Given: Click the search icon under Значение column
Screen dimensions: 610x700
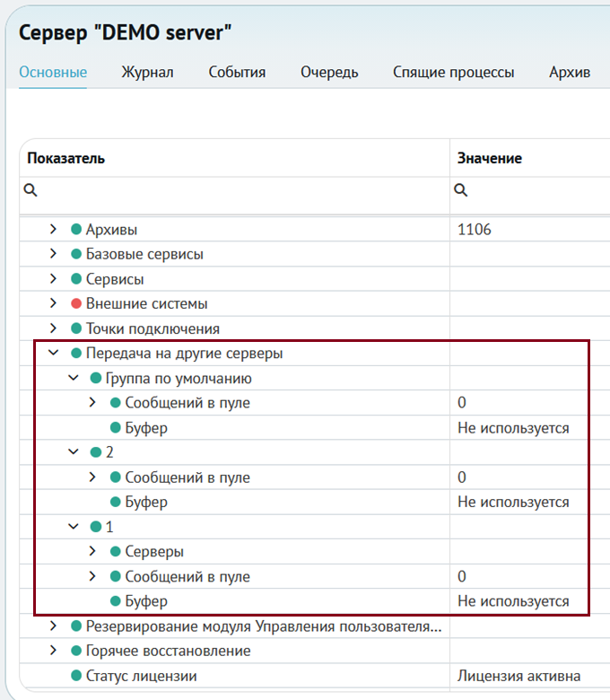Looking at the screenshot, I should [460, 190].
